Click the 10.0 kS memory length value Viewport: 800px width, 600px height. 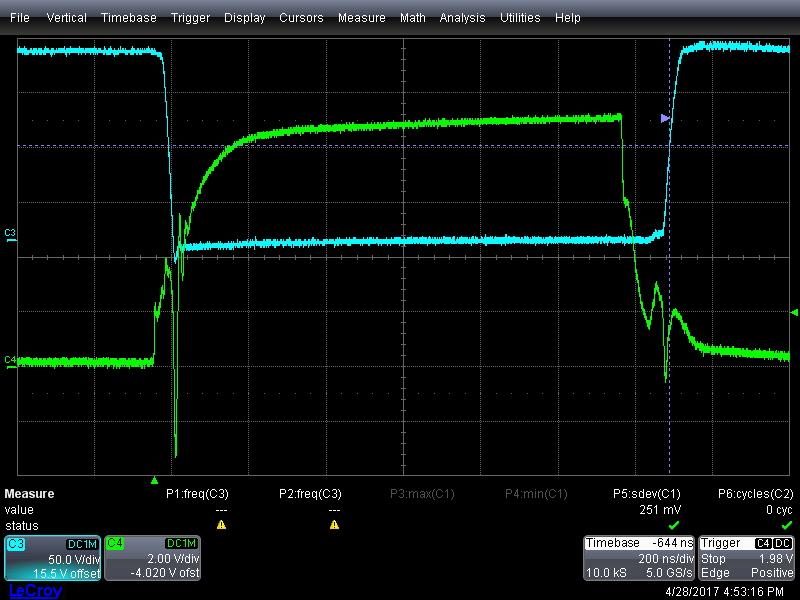[606, 573]
